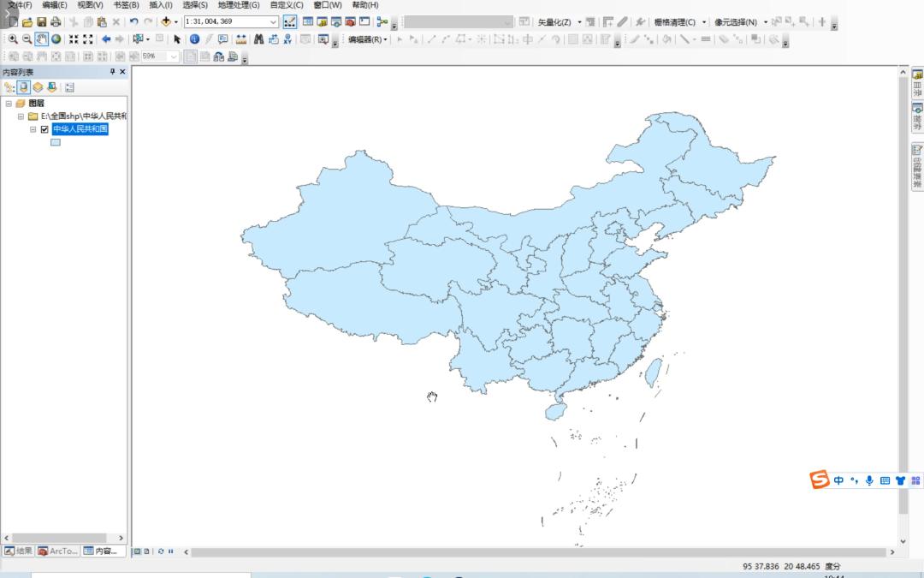924x578 pixels.
Task: Switch to the ArcToolbox tab
Action: tap(58, 551)
